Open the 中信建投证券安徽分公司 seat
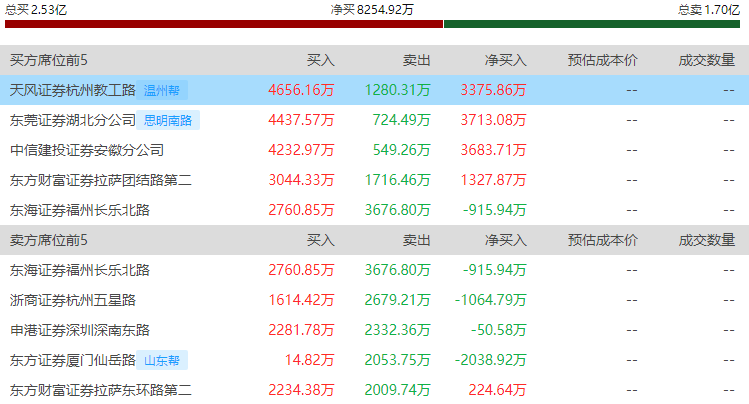 click(87, 150)
